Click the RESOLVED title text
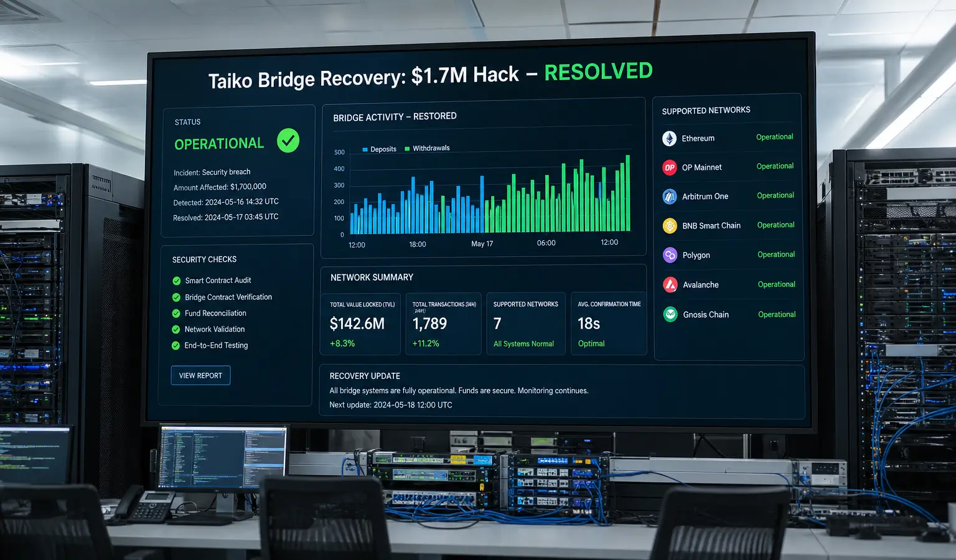 [598, 72]
